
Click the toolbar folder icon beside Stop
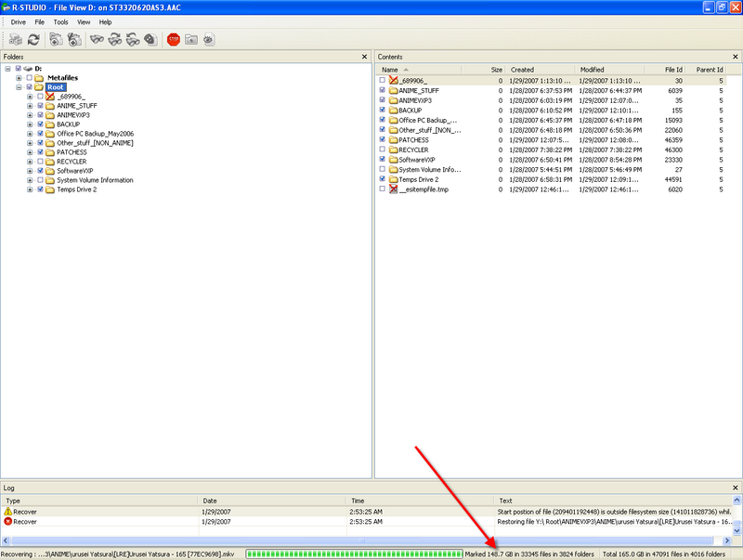pyautogui.click(x=190, y=39)
